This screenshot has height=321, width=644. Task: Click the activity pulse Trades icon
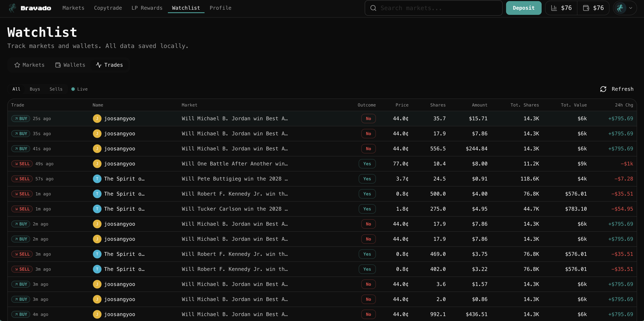tap(99, 65)
